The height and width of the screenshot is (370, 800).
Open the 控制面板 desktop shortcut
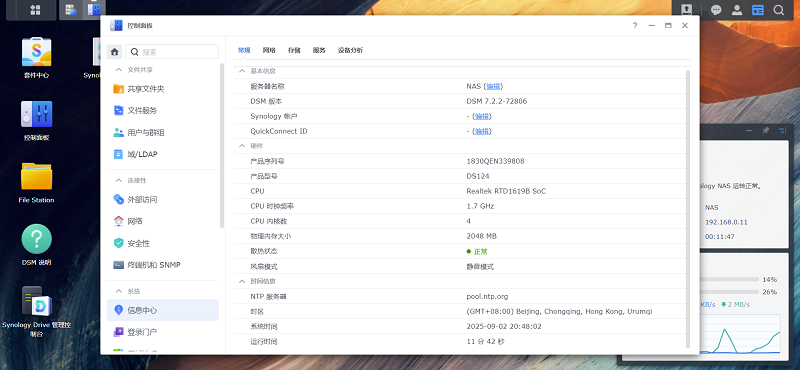pos(36,120)
